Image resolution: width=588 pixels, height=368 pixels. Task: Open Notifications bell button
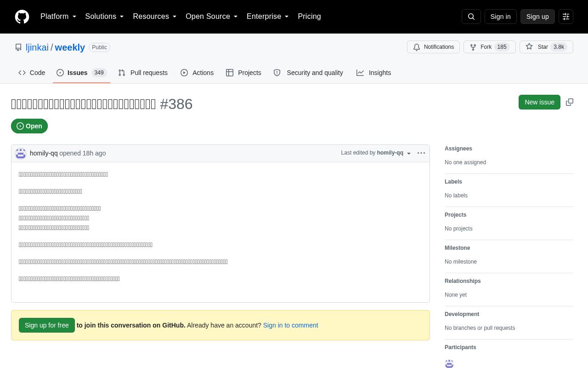(x=433, y=47)
